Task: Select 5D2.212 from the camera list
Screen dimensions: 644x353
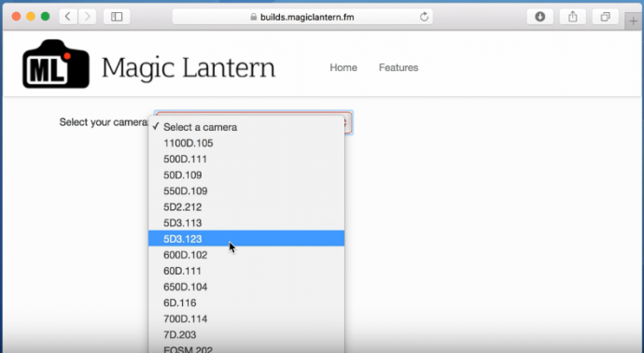Action: (x=246, y=206)
